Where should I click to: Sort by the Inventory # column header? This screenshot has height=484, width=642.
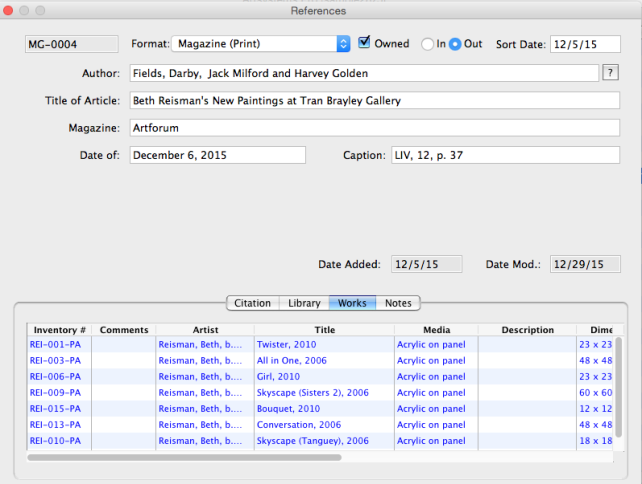tap(60, 329)
